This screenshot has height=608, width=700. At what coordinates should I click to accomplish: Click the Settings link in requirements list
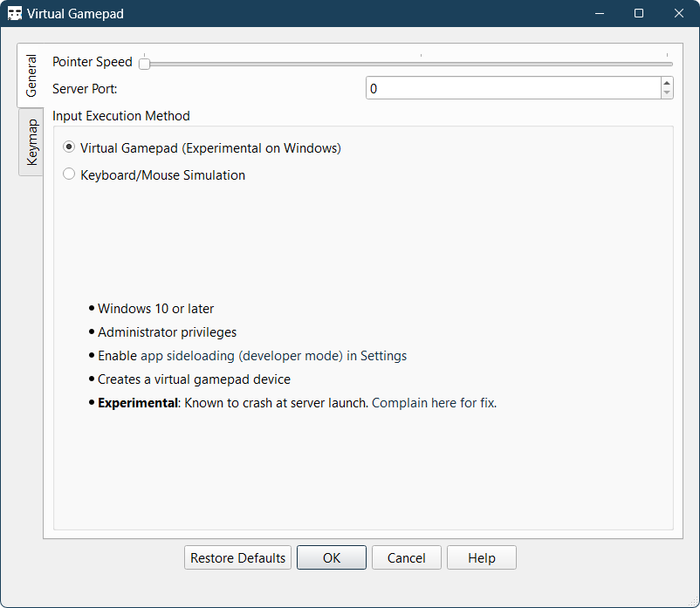pyautogui.click(x=383, y=356)
